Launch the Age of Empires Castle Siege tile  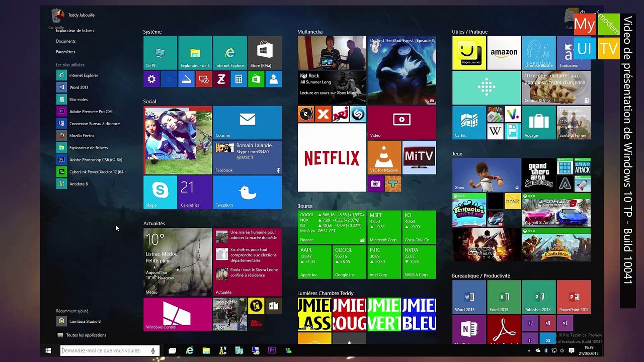[x=556, y=245]
